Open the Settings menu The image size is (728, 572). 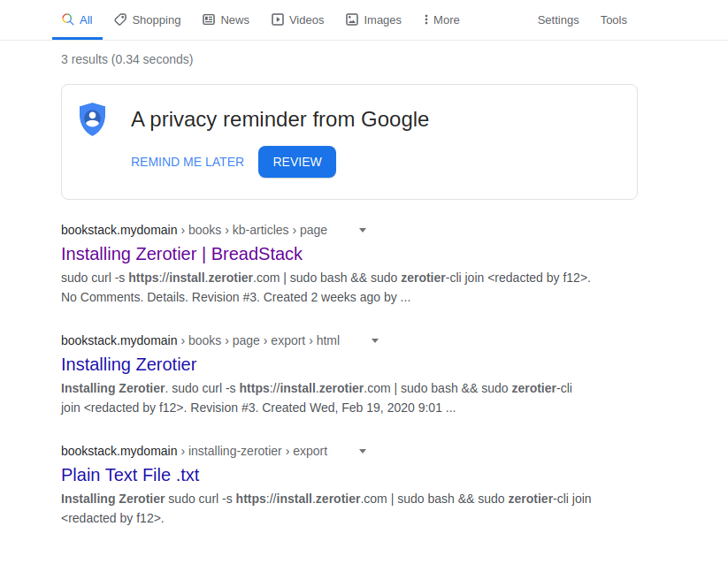point(558,19)
